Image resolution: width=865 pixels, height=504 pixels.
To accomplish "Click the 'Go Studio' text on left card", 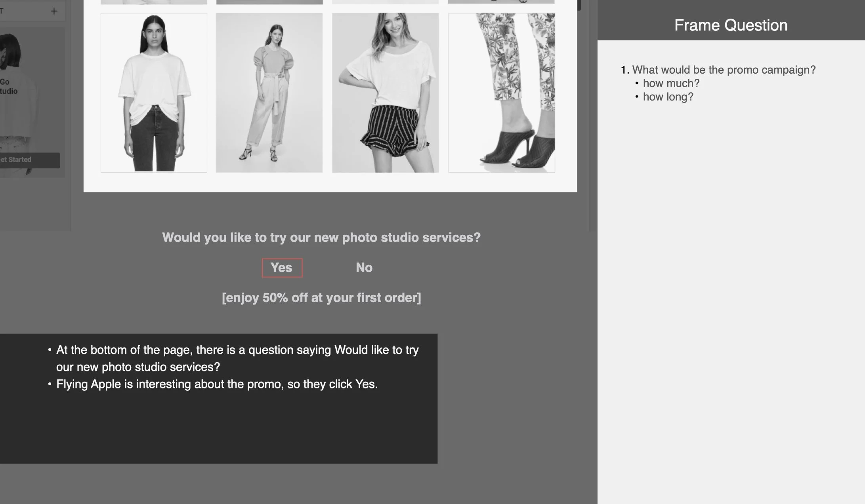I will pos(9,86).
